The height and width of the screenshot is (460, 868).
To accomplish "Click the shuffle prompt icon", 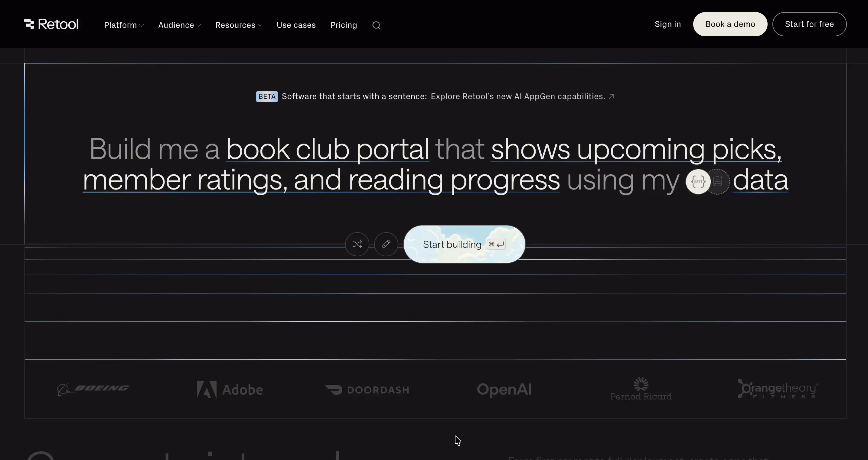I will coord(357,244).
